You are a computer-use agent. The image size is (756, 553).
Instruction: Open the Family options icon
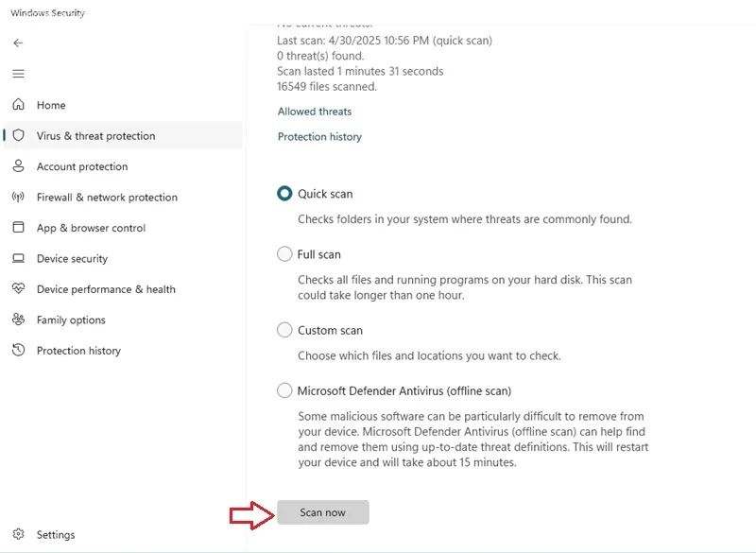18,320
